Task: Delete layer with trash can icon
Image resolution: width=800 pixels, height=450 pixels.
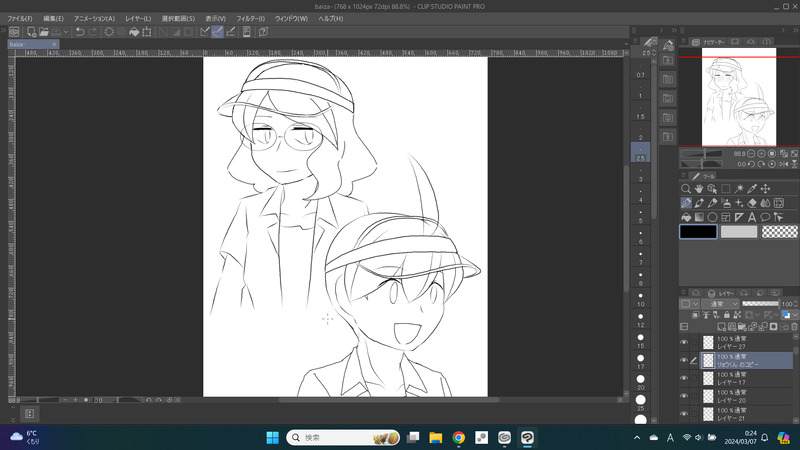Action: [x=794, y=327]
